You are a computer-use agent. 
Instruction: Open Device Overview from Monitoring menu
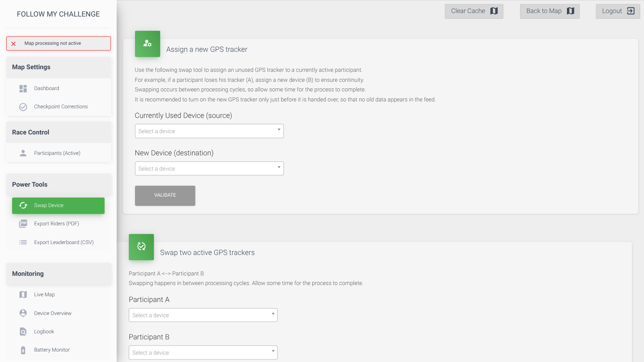pos(53,313)
